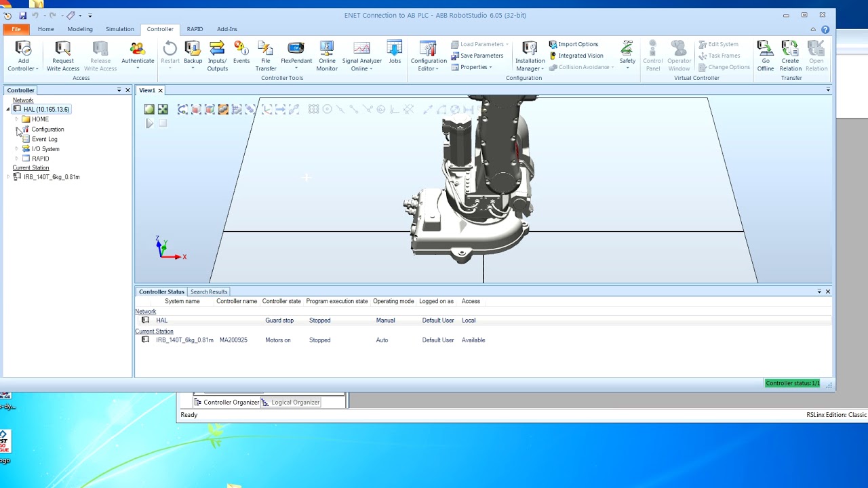This screenshot has height=488, width=868.
Task: Switch to the Simulation ribbon tab
Action: [x=119, y=29]
